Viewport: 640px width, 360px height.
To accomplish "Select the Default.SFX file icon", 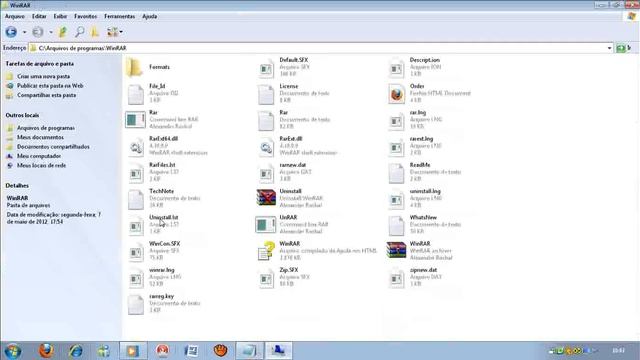I will 266,69.
